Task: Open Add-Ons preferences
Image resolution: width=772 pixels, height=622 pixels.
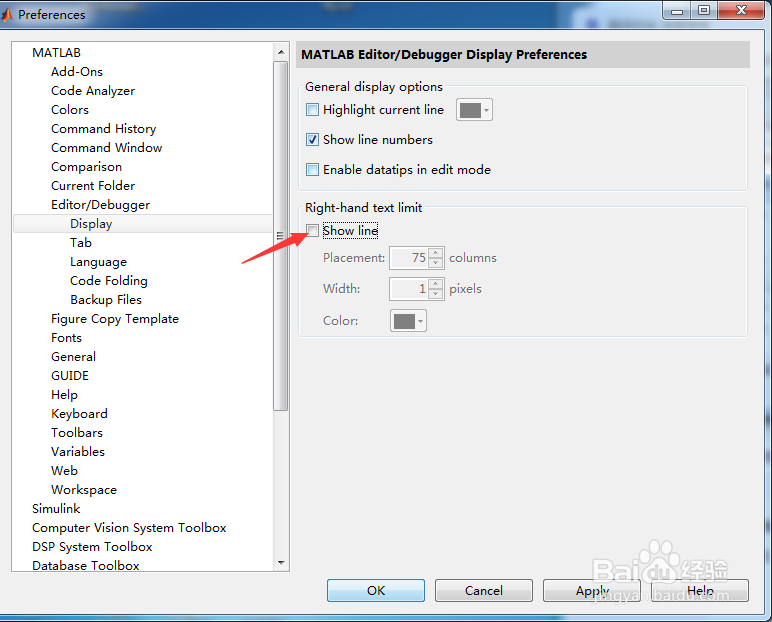Action: pyautogui.click(x=77, y=71)
